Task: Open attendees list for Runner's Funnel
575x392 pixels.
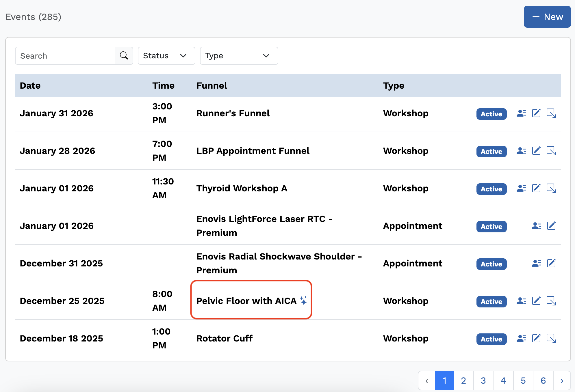Action: [x=521, y=113]
